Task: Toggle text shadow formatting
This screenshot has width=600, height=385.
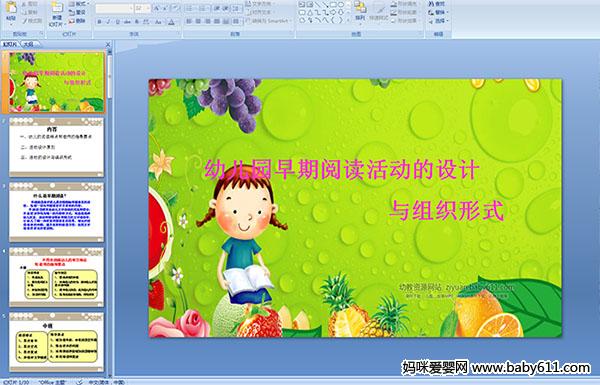Action: point(137,22)
